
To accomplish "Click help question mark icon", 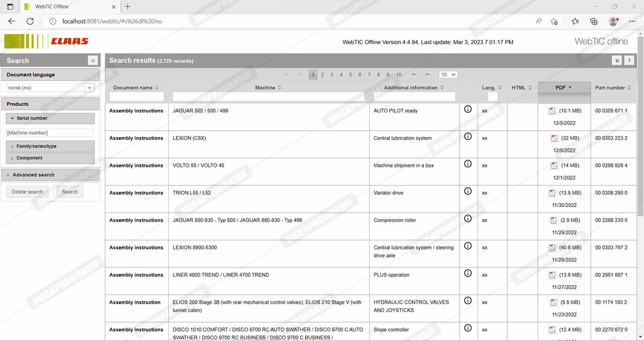I will tap(629, 61).
